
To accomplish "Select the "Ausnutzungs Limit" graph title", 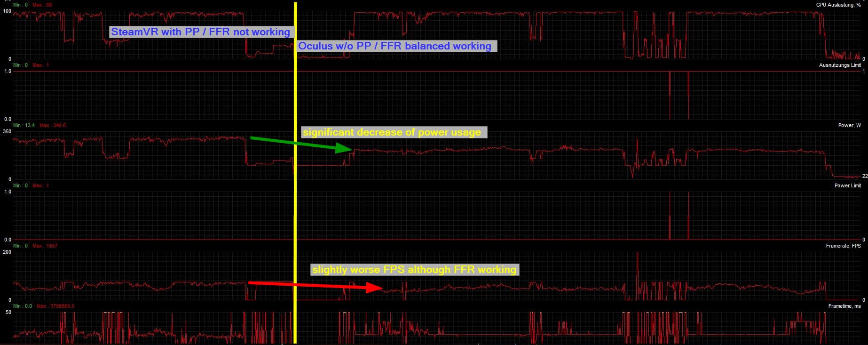I will [x=840, y=65].
